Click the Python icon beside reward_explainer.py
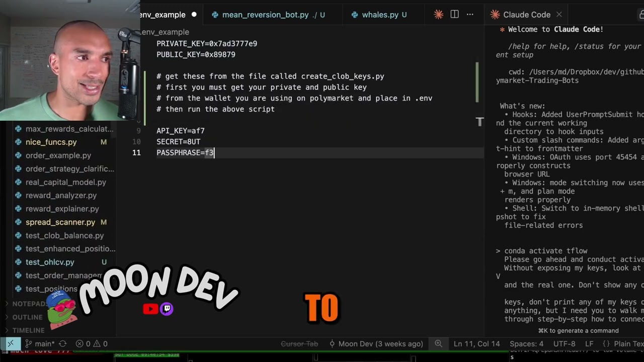Screen dimensions: 644x362 tap(18, 209)
